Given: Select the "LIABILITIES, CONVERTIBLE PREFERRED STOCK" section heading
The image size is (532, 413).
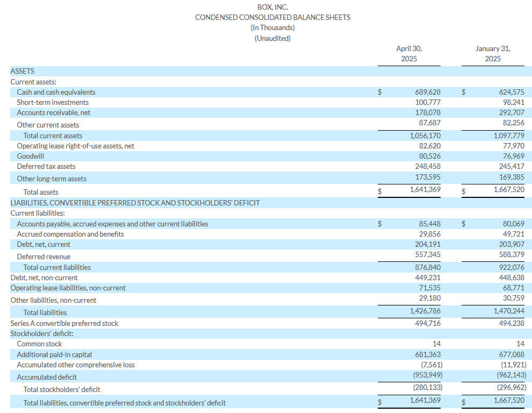Looking at the screenshot, I should pos(135,203).
